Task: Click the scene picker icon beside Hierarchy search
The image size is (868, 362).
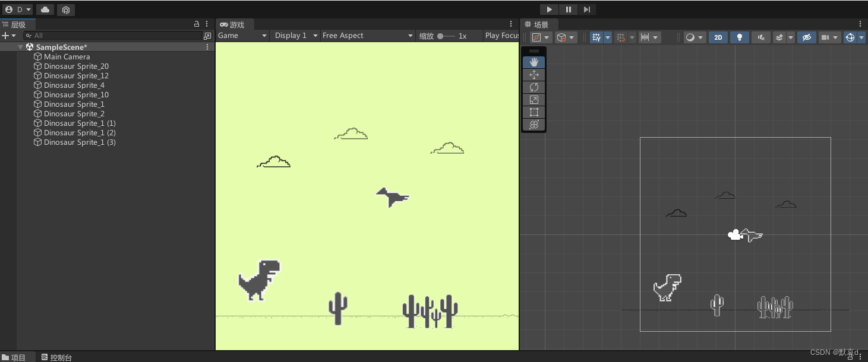Action: coord(207,36)
